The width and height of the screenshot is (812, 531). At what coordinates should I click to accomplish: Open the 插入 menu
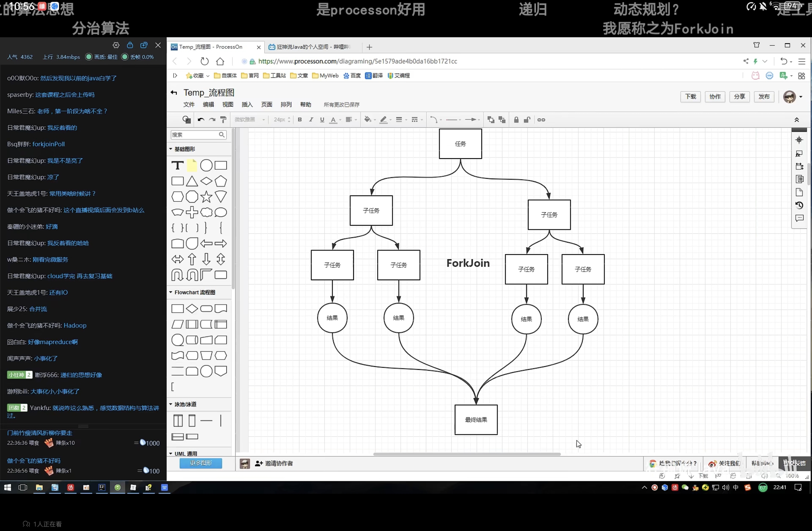coord(247,105)
